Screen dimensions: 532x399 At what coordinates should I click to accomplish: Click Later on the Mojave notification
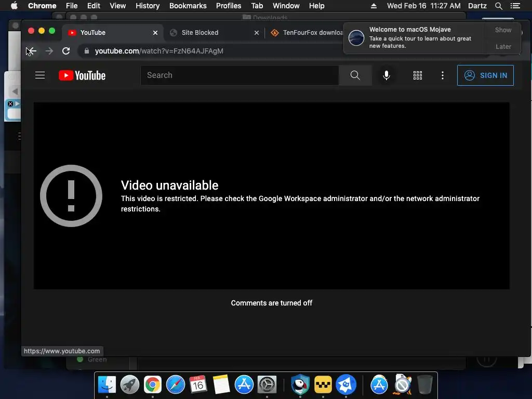pos(503,46)
